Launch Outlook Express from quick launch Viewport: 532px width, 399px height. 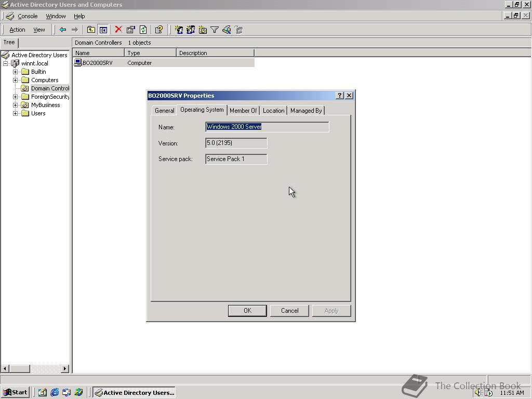pyautogui.click(x=66, y=392)
